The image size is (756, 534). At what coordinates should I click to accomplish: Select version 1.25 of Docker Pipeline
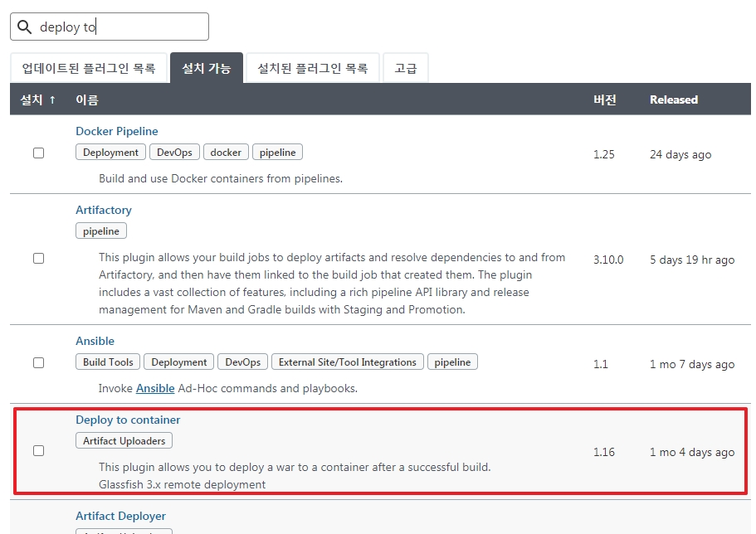(603, 154)
